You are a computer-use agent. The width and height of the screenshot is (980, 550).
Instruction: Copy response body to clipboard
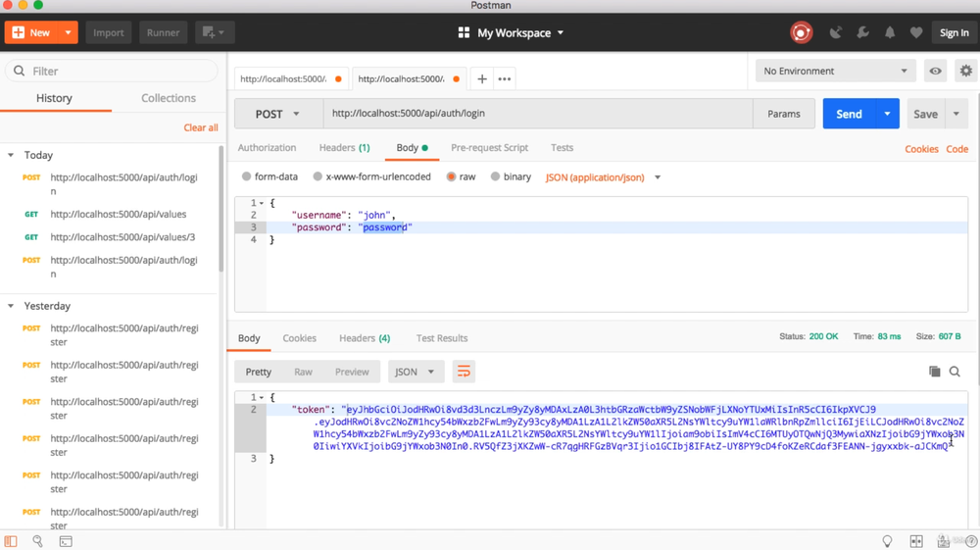tap(934, 372)
